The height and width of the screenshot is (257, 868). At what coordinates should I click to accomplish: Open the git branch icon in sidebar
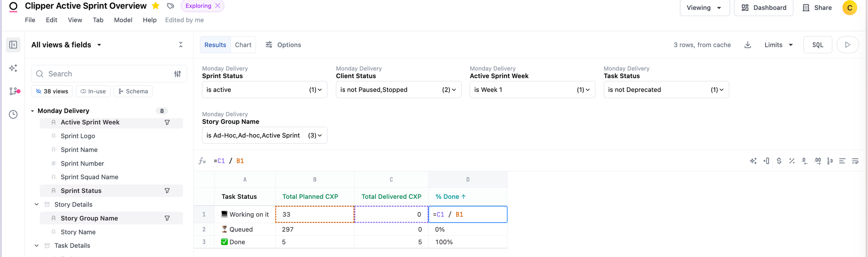pyautogui.click(x=14, y=91)
